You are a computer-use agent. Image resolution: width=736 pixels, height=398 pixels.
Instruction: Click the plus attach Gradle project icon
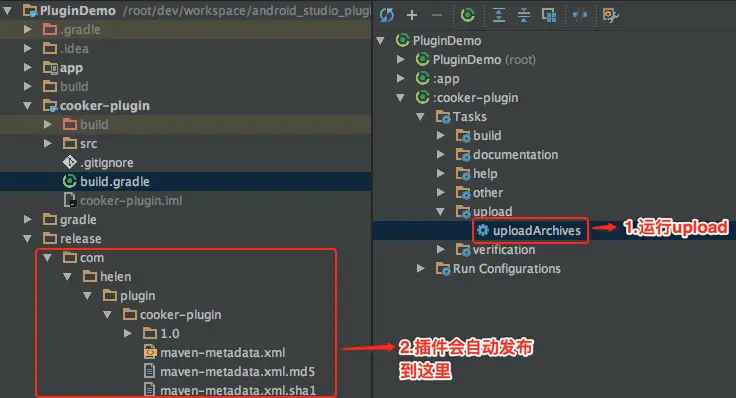412,15
